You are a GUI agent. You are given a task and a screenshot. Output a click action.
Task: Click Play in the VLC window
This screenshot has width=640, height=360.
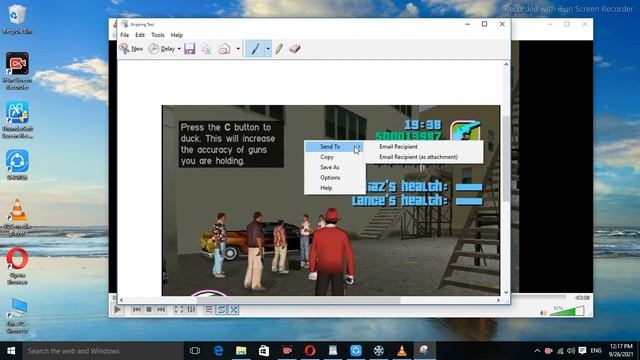118,309
